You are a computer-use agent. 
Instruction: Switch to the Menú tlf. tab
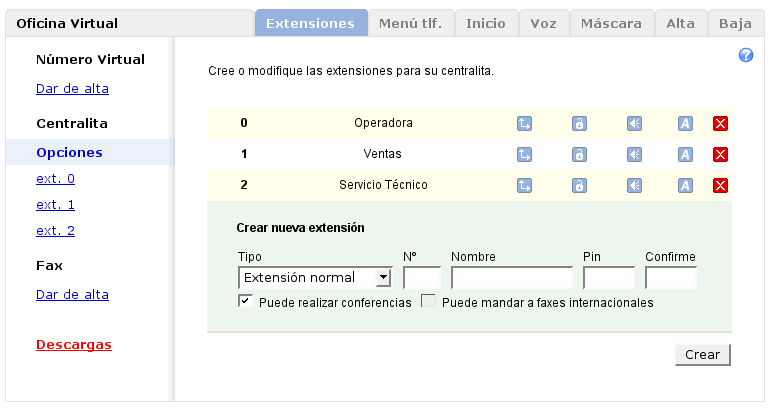tap(412, 23)
